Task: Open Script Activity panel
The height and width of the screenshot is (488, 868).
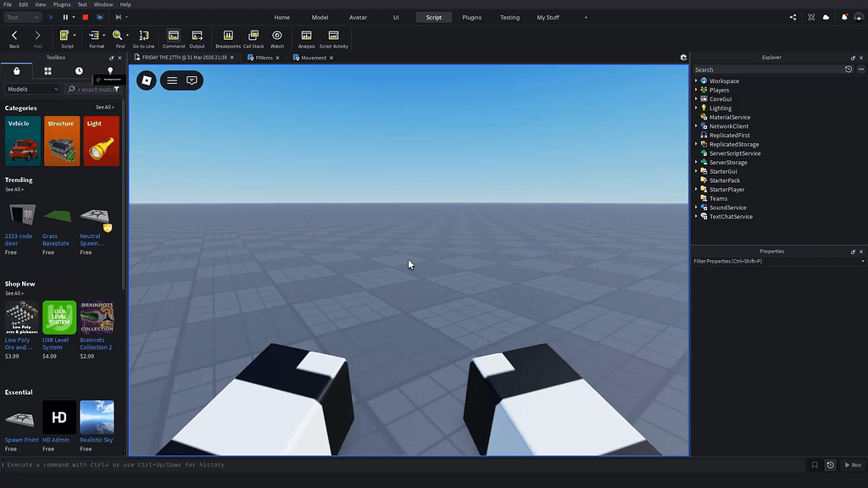Action: [x=334, y=39]
